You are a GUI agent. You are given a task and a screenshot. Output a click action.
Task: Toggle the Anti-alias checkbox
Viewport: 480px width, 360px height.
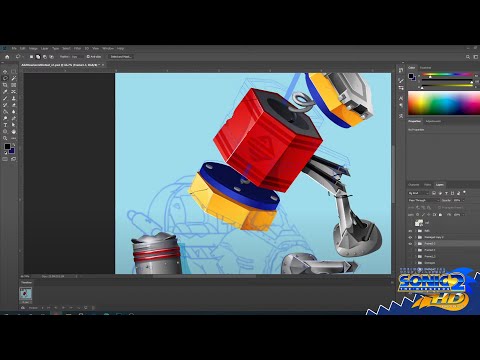[88, 57]
